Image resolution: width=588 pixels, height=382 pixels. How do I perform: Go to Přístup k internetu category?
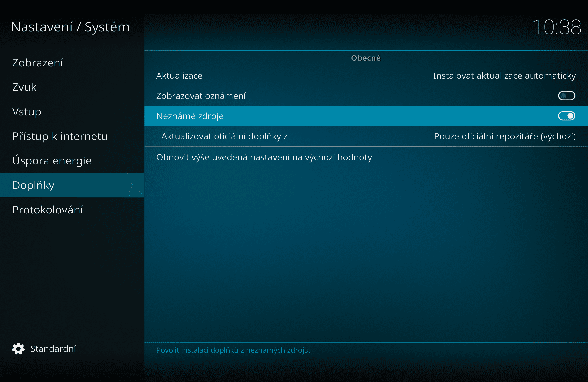coord(72,136)
